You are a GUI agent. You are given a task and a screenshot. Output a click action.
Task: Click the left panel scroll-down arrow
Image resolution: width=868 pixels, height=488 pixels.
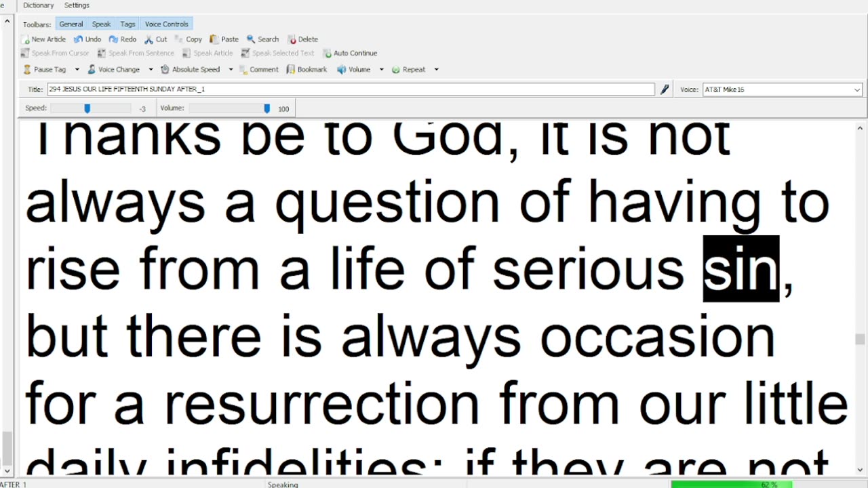[7, 470]
